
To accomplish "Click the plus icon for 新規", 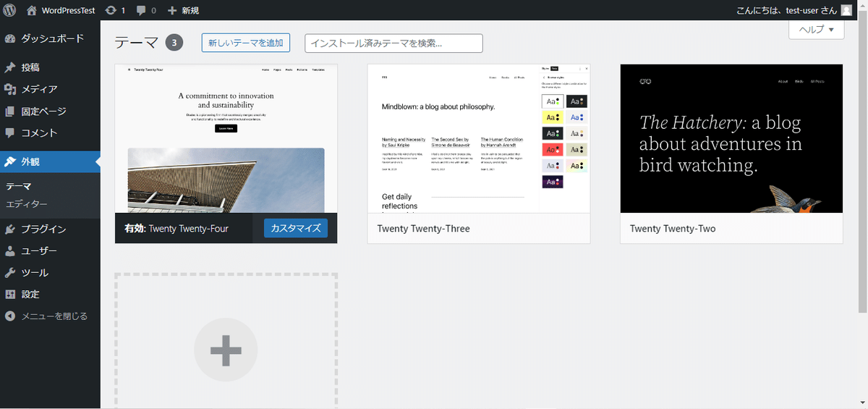I will point(172,10).
